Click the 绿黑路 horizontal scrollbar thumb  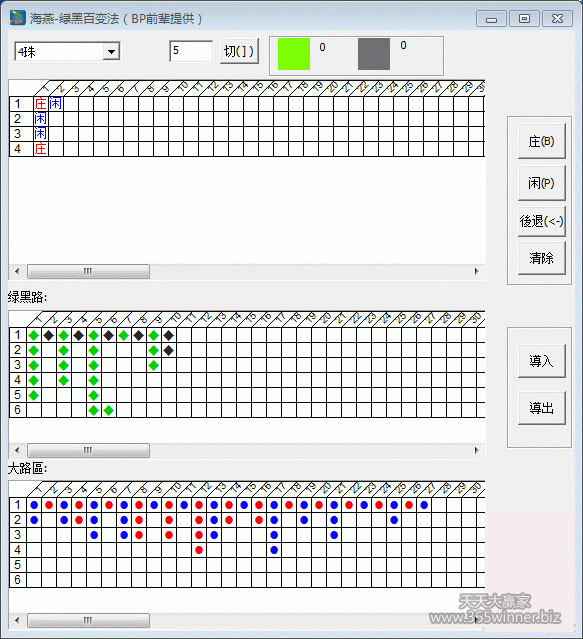point(88,450)
